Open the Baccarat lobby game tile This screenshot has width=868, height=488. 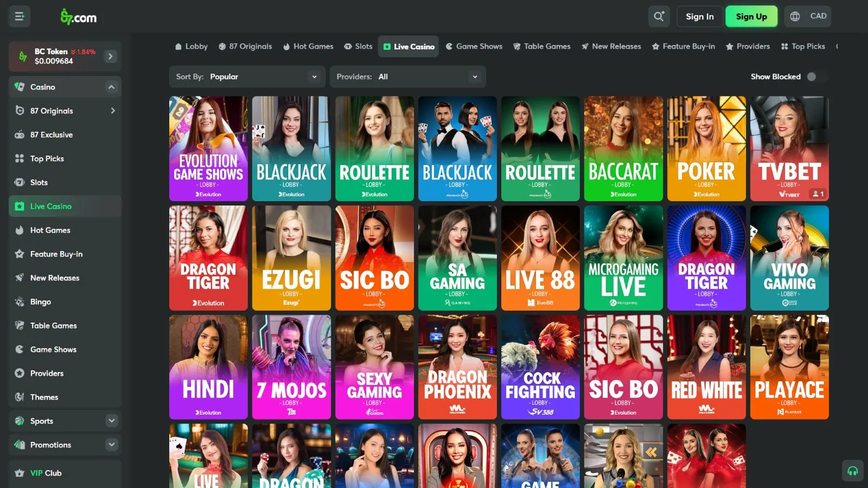(623, 149)
